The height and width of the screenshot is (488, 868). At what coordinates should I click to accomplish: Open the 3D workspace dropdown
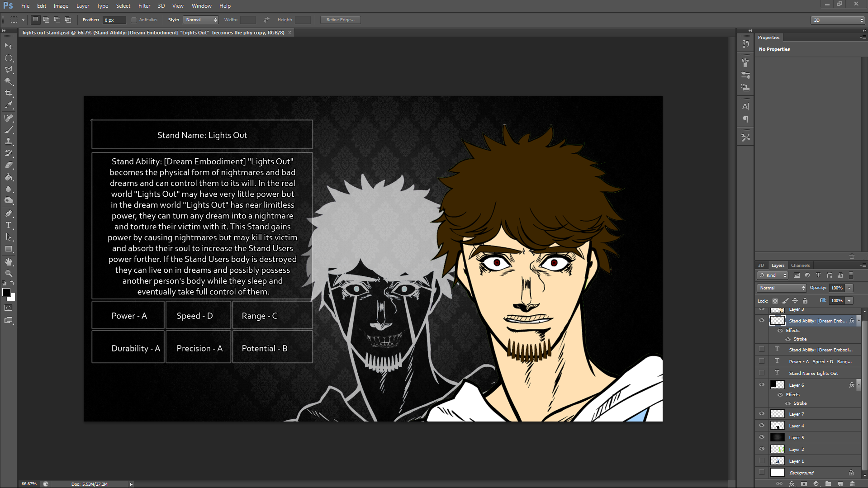pyautogui.click(x=838, y=20)
